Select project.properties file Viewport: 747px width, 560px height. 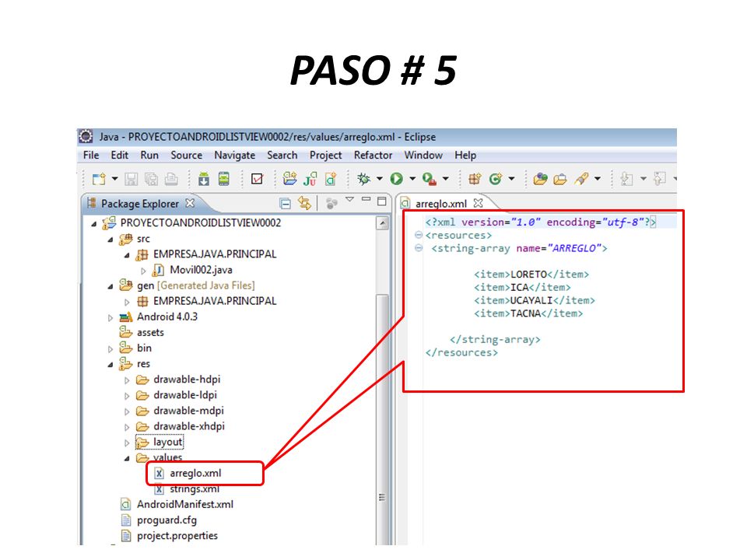[x=177, y=536]
